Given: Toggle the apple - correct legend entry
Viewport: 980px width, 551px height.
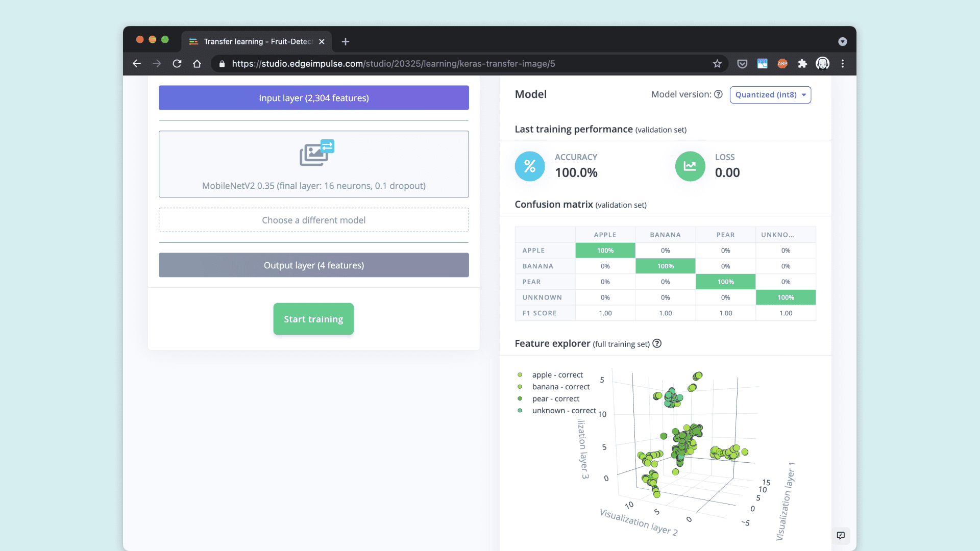Looking at the screenshot, I should 557,375.
